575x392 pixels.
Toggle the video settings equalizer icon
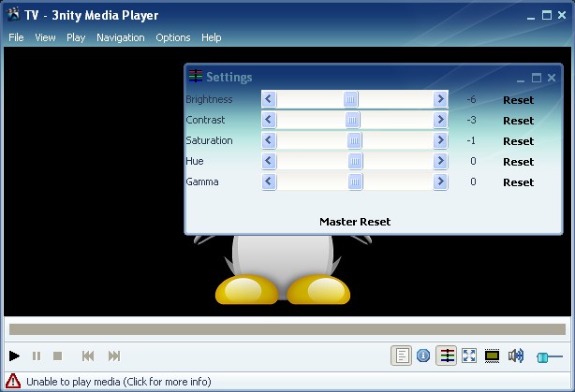tap(447, 356)
